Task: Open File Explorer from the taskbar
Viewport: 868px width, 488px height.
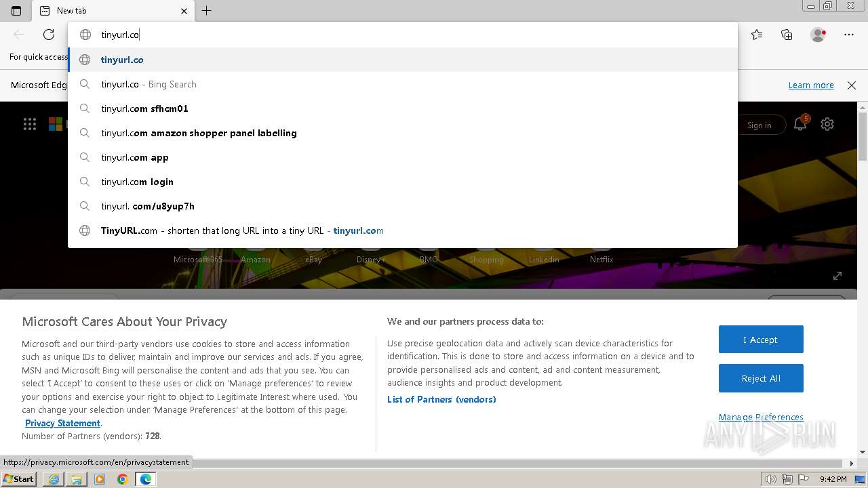Action: [x=77, y=479]
